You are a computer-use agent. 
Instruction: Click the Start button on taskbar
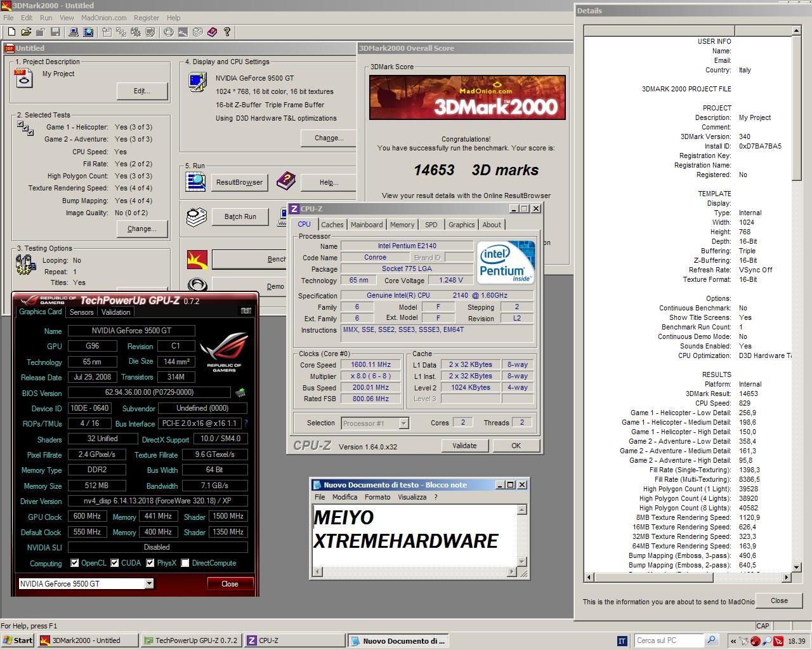pyautogui.click(x=18, y=640)
